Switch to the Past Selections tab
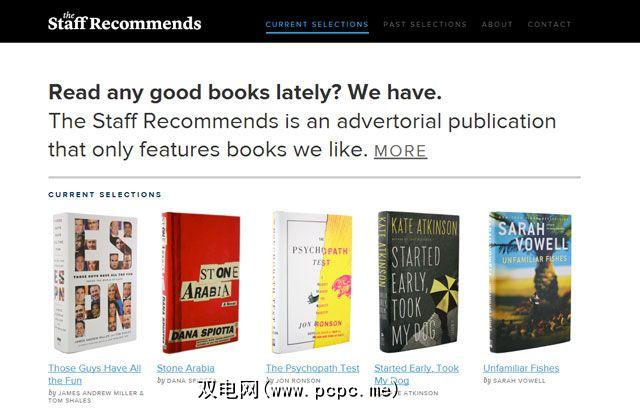 (425, 24)
